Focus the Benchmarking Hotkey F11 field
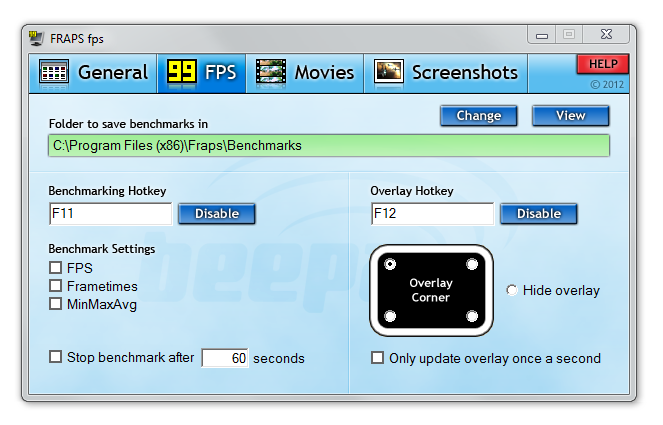Screen dimensions: 663x425 click(111, 214)
